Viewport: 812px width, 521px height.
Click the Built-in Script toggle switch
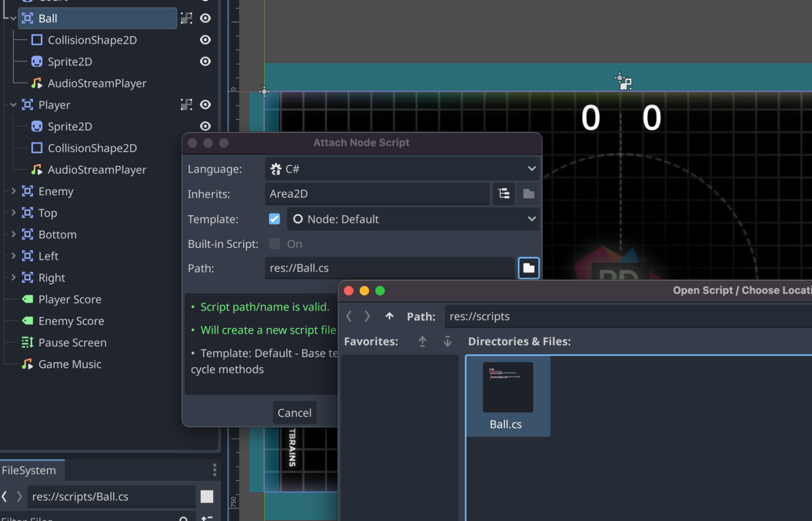pos(273,243)
